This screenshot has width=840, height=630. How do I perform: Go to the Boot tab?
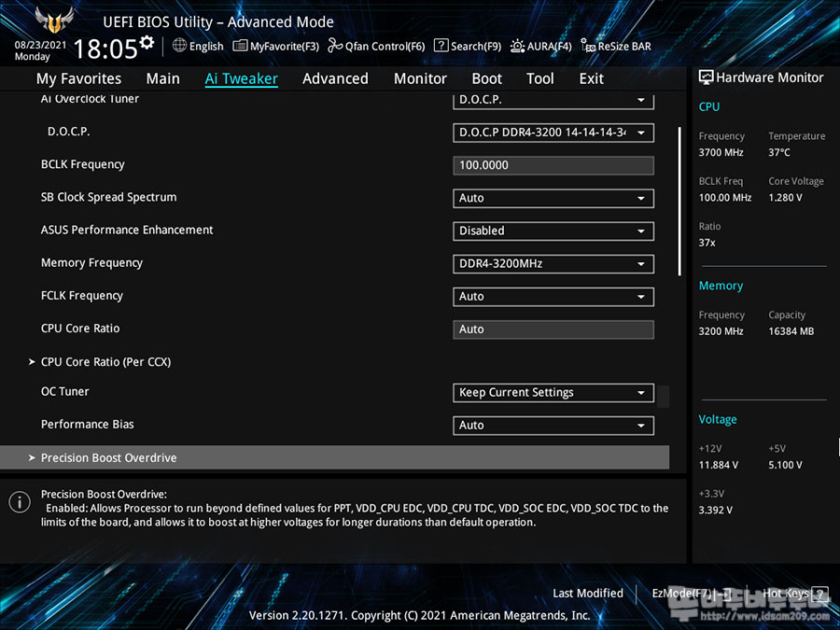point(486,78)
